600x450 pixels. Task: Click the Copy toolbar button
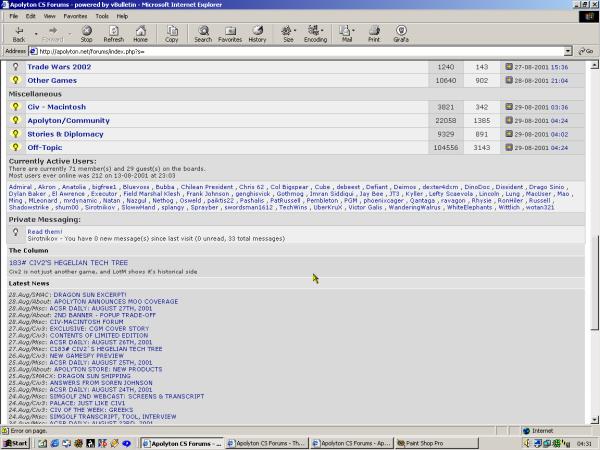tap(171, 34)
